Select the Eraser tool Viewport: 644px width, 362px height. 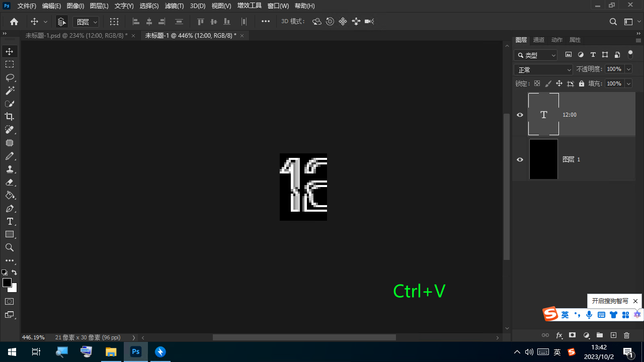click(10, 182)
